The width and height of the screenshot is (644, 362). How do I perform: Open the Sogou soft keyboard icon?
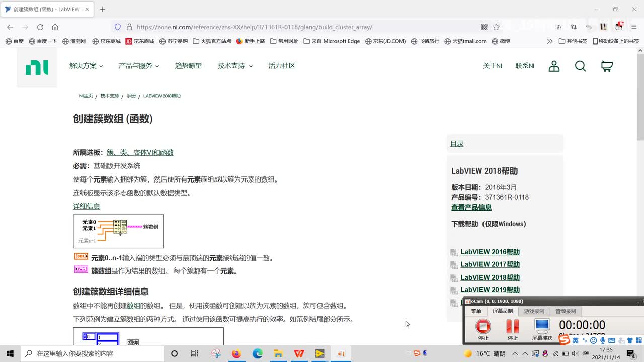612,341
